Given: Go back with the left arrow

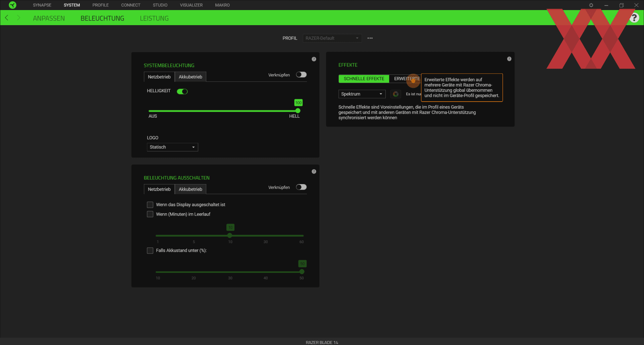Looking at the screenshot, I should pyautogui.click(x=7, y=18).
